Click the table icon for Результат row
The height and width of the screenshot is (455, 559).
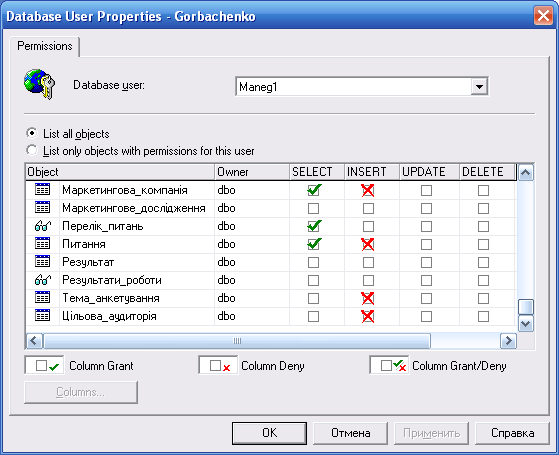pyautogui.click(x=42, y=261)
